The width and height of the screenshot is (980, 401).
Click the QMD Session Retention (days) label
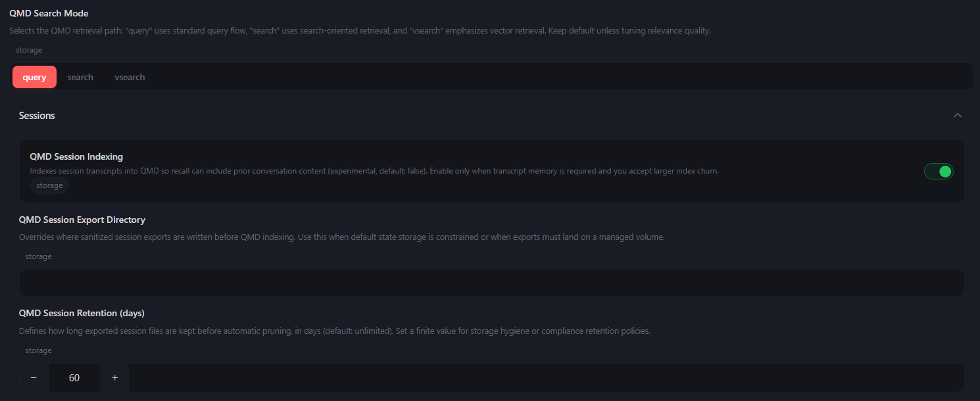coord(82,313)
